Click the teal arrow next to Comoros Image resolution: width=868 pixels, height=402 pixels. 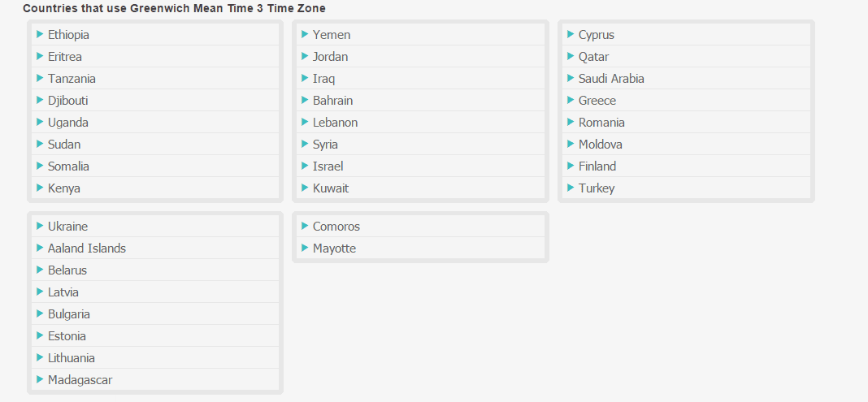[x=305, y=226]
